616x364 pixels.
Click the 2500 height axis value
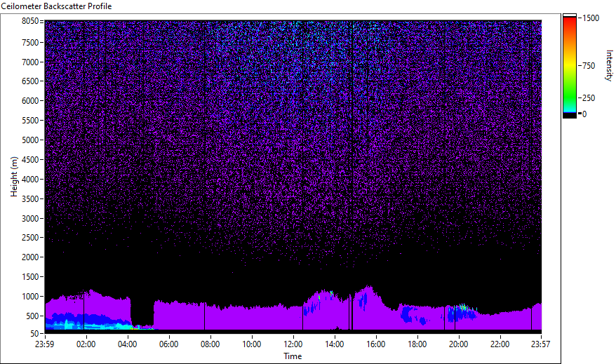[x=30, y=238]
